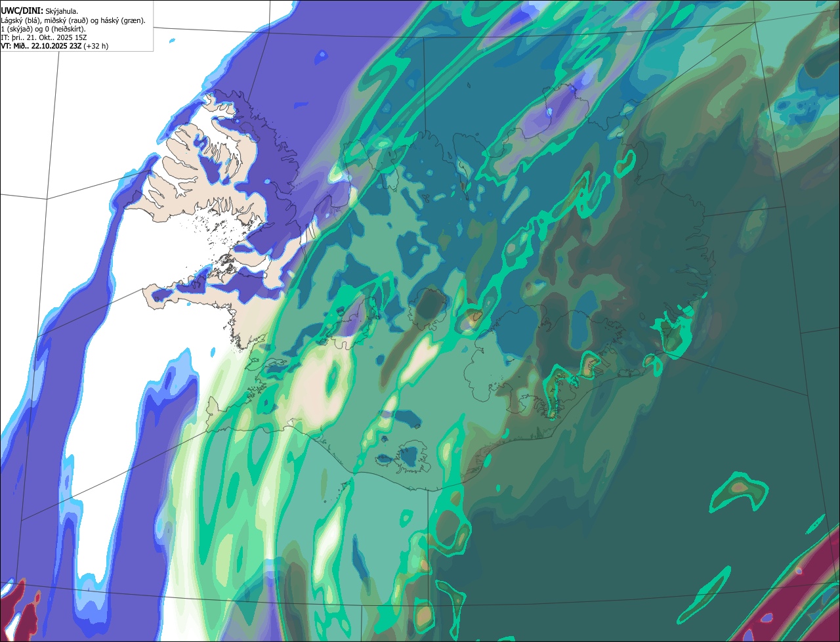Select the word "Skýjahula." in the legend
Viewport: 840px width, 642px height.
(62, 11)
